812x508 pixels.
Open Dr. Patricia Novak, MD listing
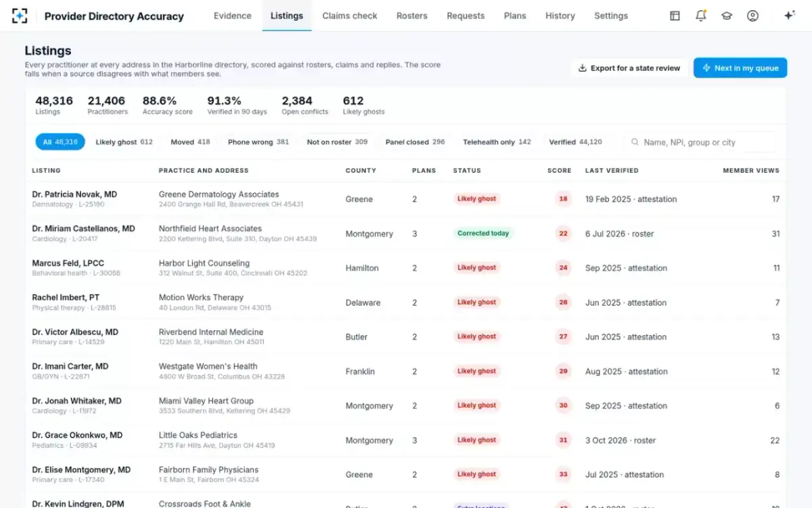coord(74,194)
